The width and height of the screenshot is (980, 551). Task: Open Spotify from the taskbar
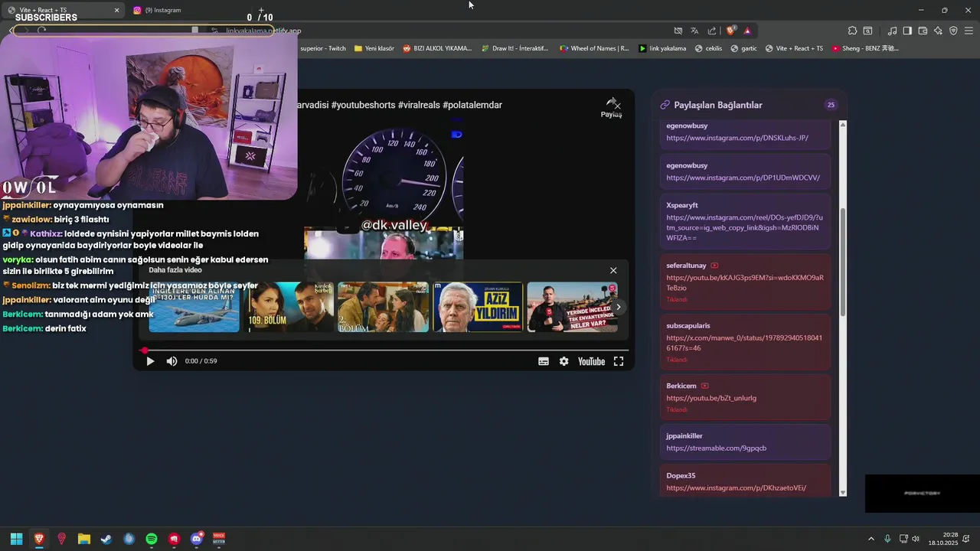point(152,539)
